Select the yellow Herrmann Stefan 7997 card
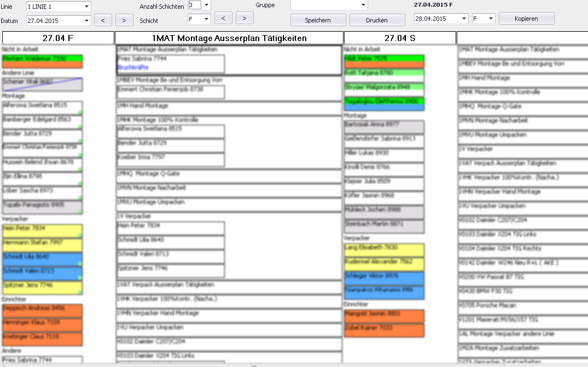Screen dimensions: 588x367 [42, 246]
